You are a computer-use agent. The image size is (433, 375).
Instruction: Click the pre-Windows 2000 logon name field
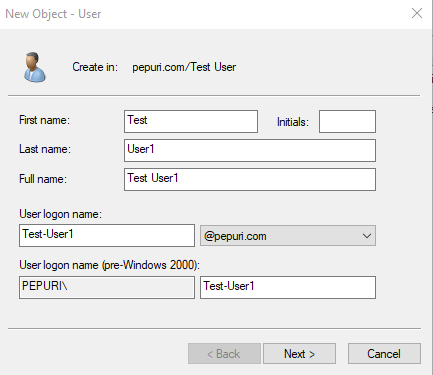tap(288, 287)
